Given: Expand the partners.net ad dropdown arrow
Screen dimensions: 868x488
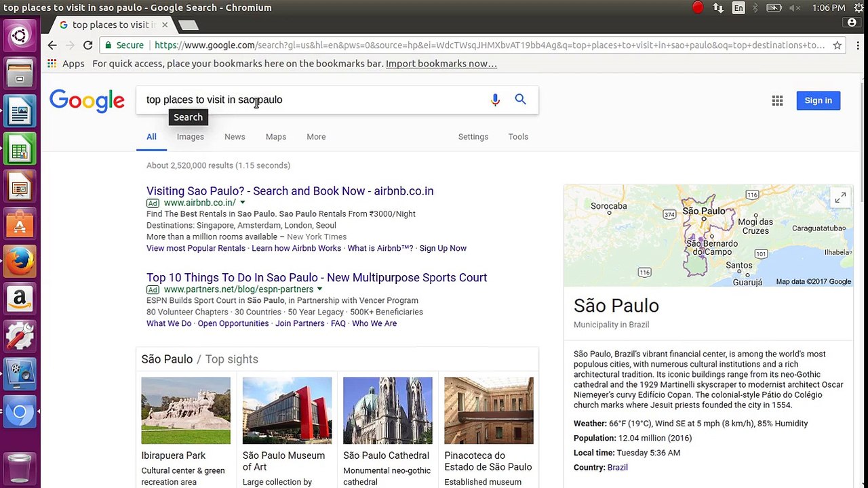Looking at the screenshot, I should [319, 289].
